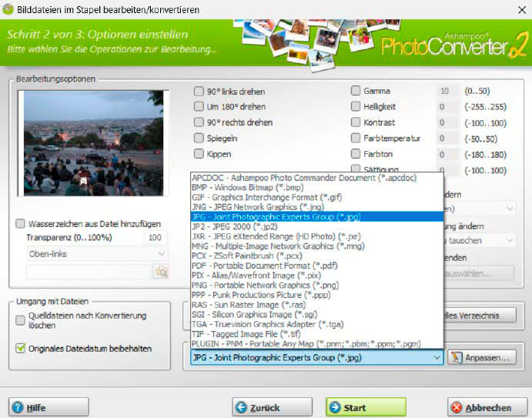This screenshot has height=418, width=532.
Task: Select BMP Windows Bitmap format
Action: 317,187
